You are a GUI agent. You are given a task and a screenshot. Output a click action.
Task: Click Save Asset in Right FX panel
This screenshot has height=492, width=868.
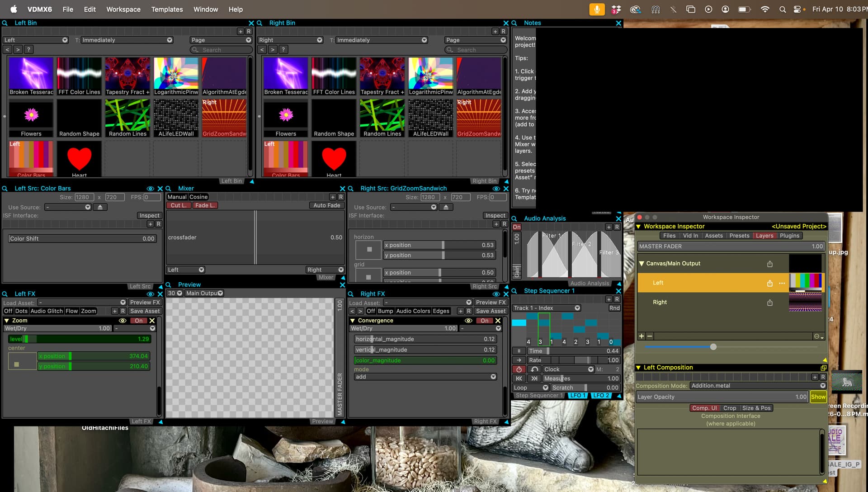pos(491,311)
